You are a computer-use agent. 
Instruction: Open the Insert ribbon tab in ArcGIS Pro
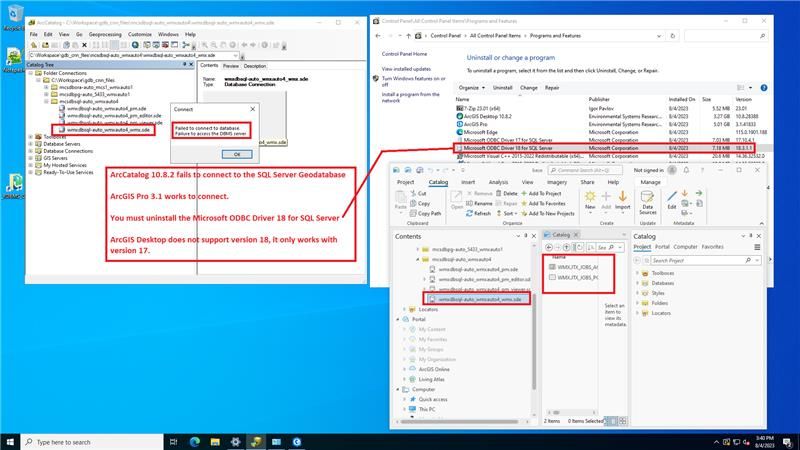(468, 182)
